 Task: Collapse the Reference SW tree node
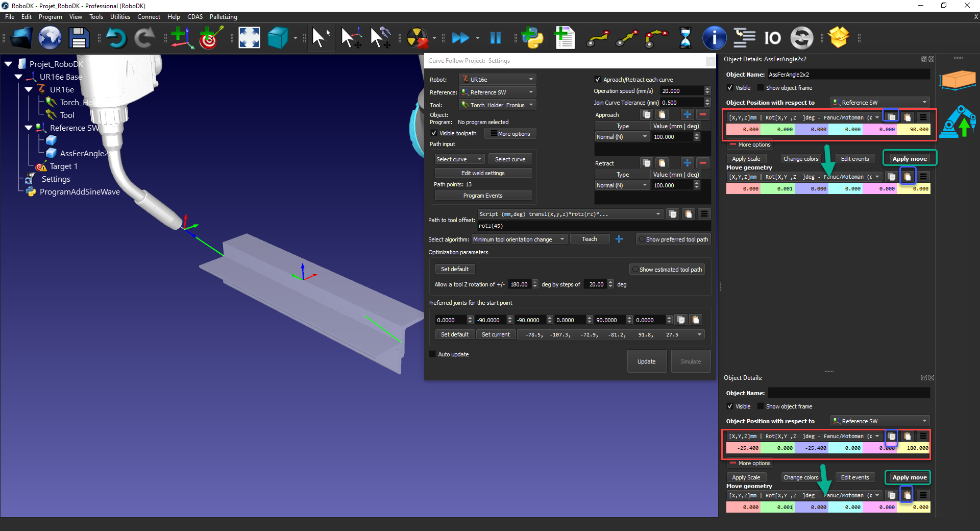click(x=29, y=128)
